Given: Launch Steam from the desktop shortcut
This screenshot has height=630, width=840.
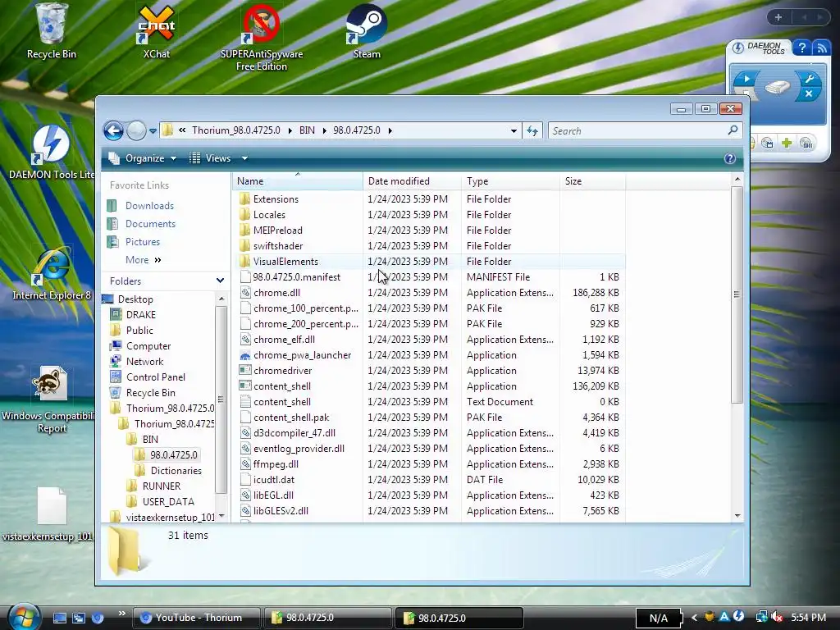Looking at the screenshot, I should click(367, 31).
